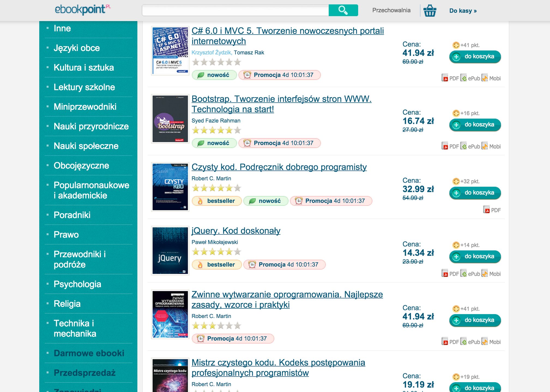Image resolution: width=550 pixels, height=392 pixels.
Task: Focus the search input field
Action: [235, 10]
